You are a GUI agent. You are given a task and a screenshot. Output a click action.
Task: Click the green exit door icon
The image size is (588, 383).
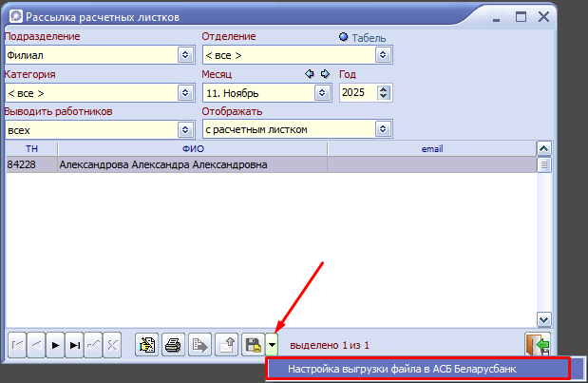(538, 345)
